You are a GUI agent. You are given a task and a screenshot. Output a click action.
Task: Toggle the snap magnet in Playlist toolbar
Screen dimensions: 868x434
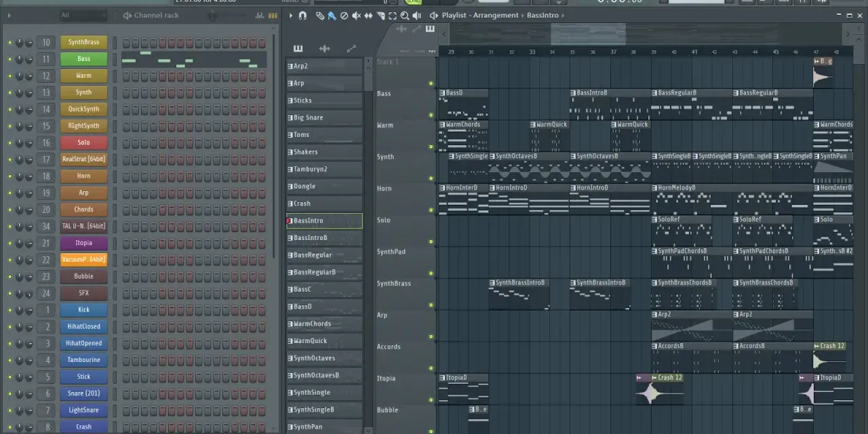click(x=302, y=15)
